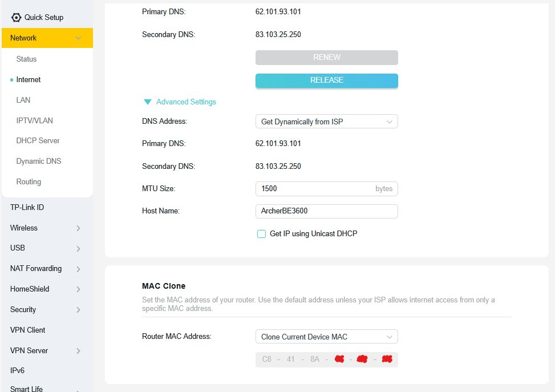Screen dimensions: 555x392
Task: Expand the VPN Server submenu arrow
Action: [x=78, y=351]
